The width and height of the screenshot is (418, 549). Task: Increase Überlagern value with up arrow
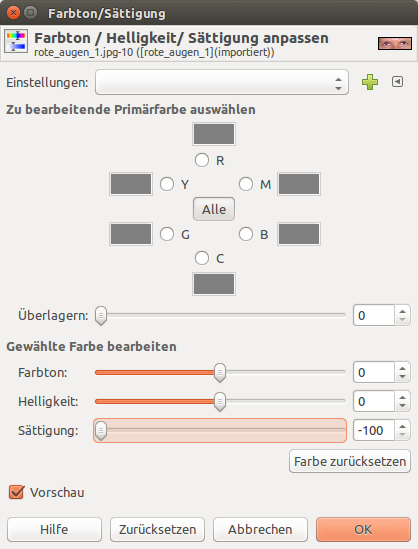tap(403, 311)
